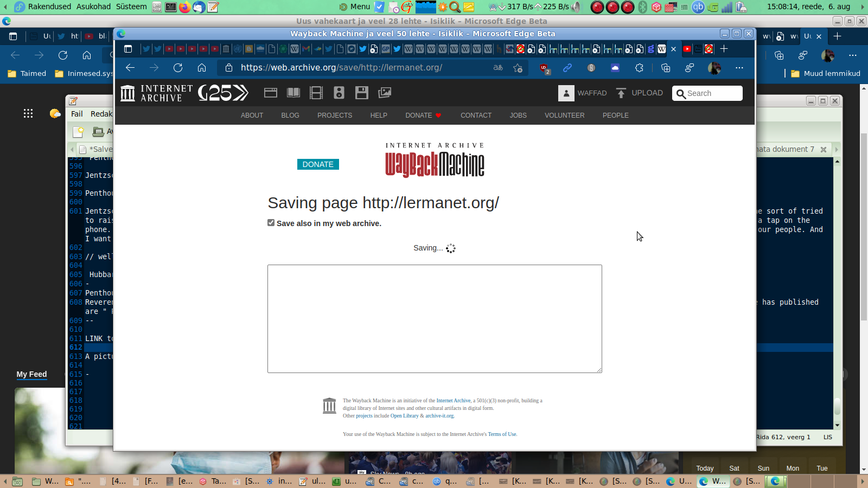Open the Fail menu in the text editor
Image resolution: width=868 pixels, height=488 pixels.
click(77, 114)
